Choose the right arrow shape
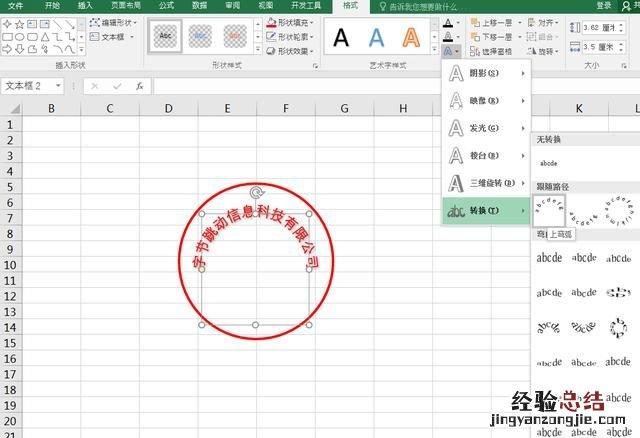This screenshot has height=438, width=640. pyautogui.click(x=7, y=49)
